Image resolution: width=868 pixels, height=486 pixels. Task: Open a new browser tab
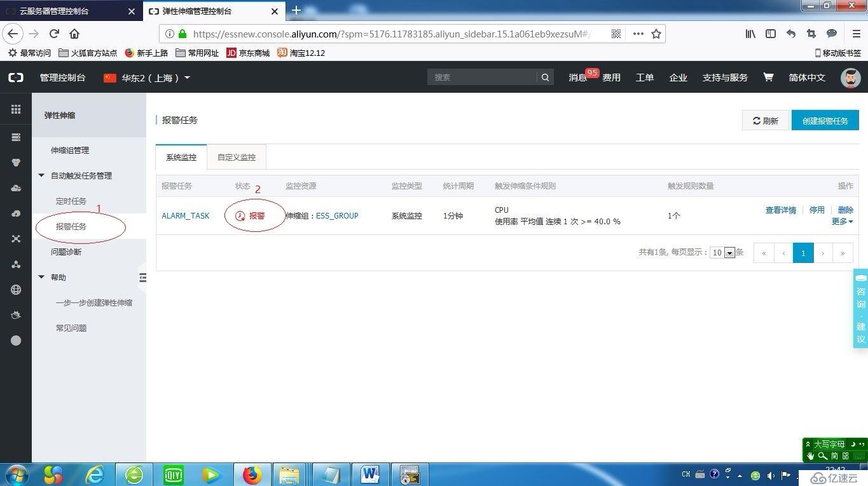pyautogui.click(x=296, y=10)
